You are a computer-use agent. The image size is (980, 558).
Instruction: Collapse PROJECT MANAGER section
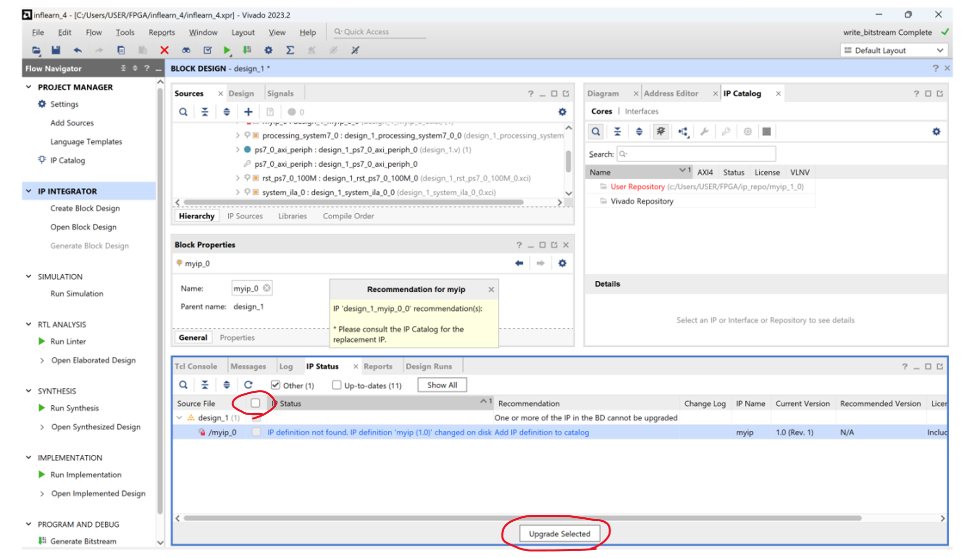pos(29,87)
